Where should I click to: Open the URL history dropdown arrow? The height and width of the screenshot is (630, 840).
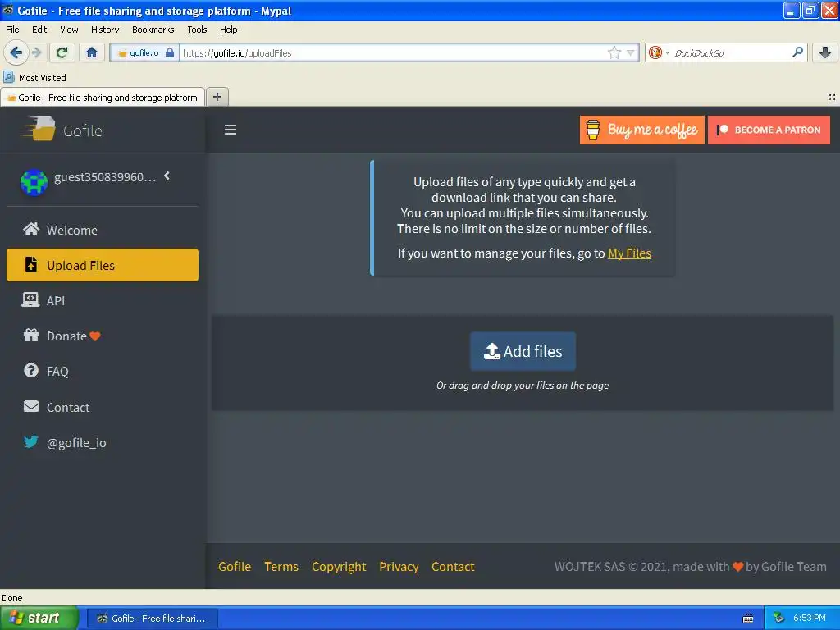click(x=631, y=52)
